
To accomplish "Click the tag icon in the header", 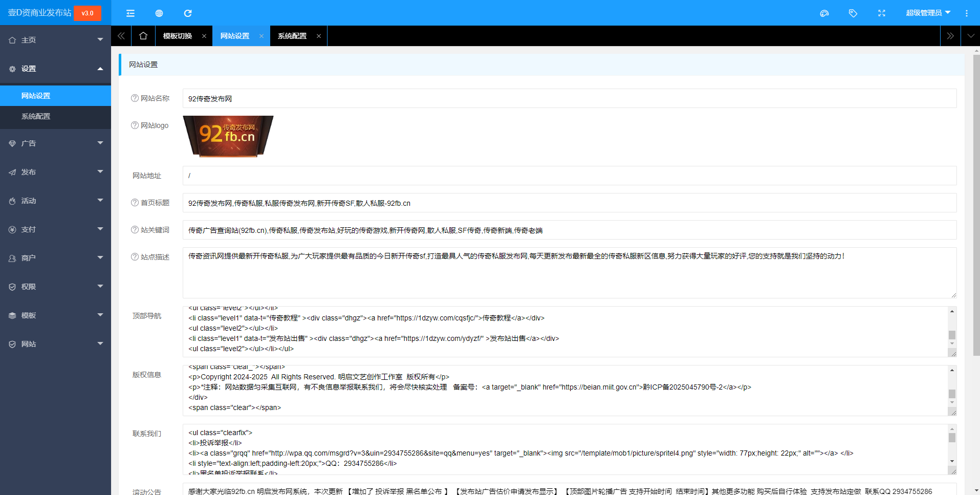I will click(853, 13).
